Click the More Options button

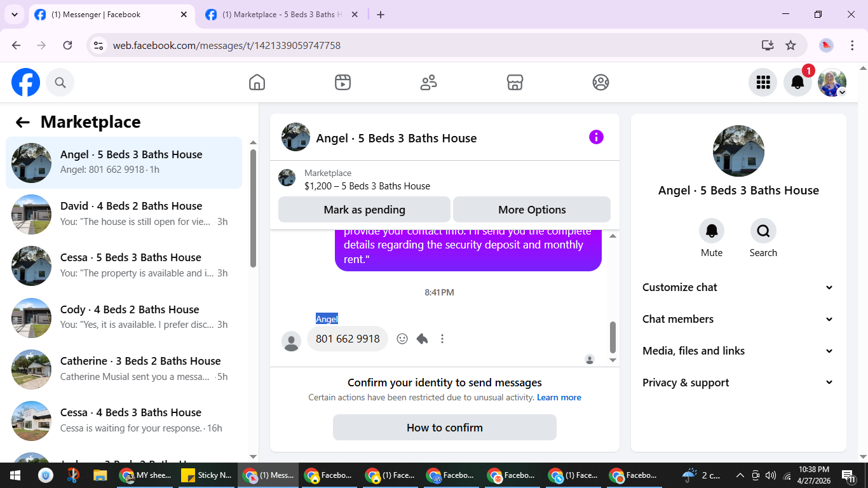pyautogui.click(x=532, y=210)
